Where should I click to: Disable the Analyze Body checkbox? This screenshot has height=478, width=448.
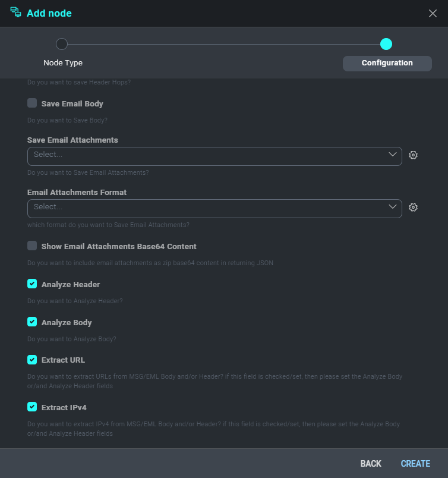click(x=32, y=322)
